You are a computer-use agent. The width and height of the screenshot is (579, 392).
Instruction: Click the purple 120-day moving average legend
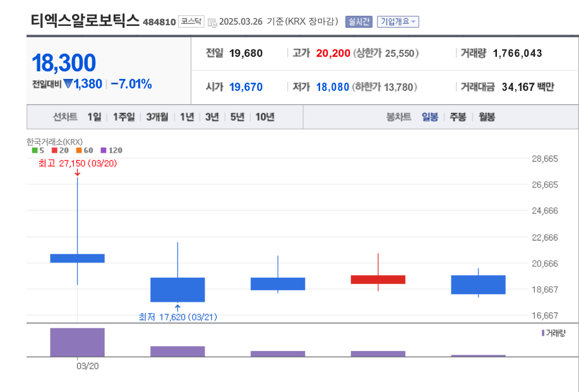click(x=112, y=150)
